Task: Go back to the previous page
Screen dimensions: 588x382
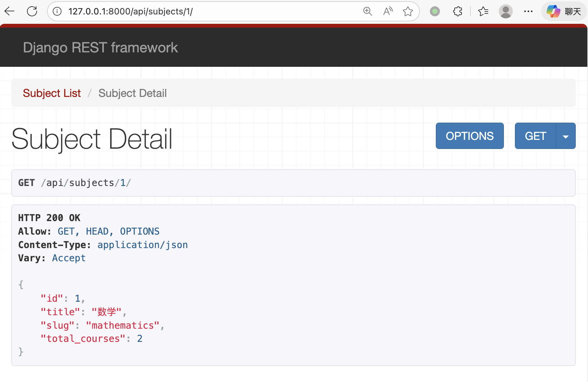Action: coord(10,12)
